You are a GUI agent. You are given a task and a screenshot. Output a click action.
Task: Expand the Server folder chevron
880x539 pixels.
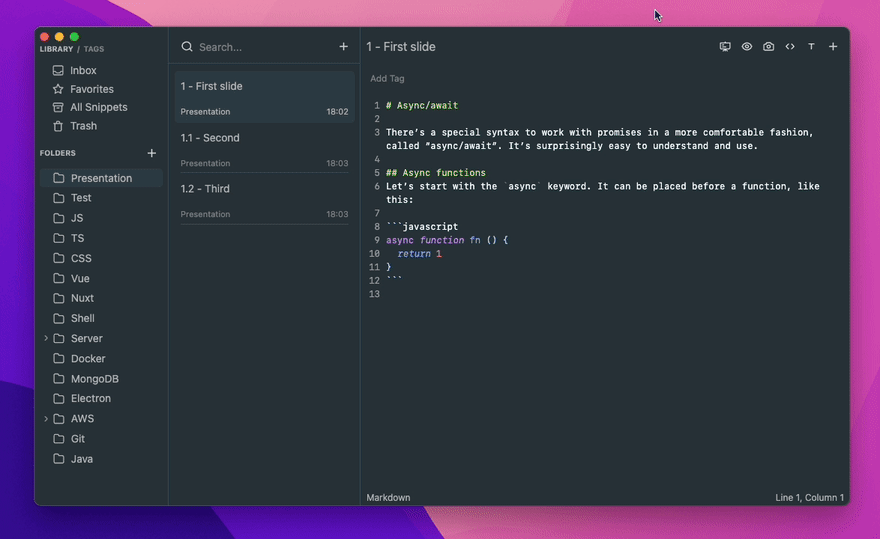tap(45, 338)
